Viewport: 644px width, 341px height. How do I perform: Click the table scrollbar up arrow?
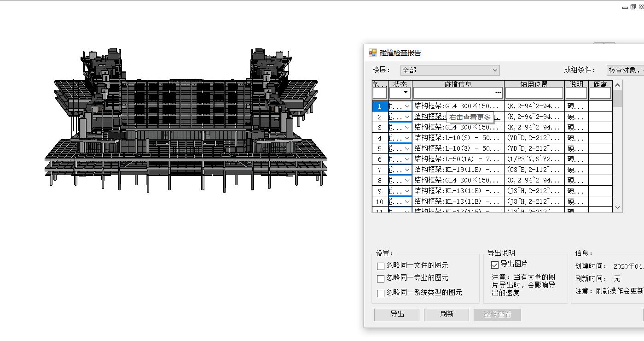pos(618,85)
